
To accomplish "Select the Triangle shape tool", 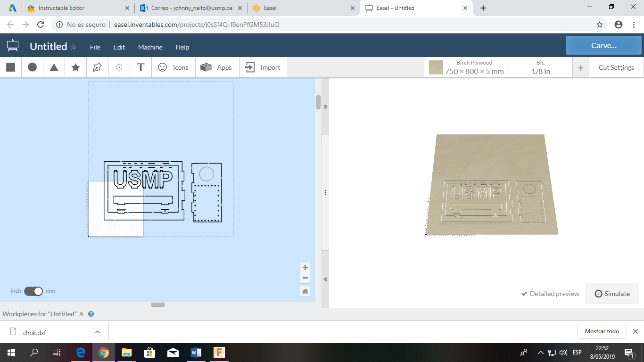I will 54,67.
